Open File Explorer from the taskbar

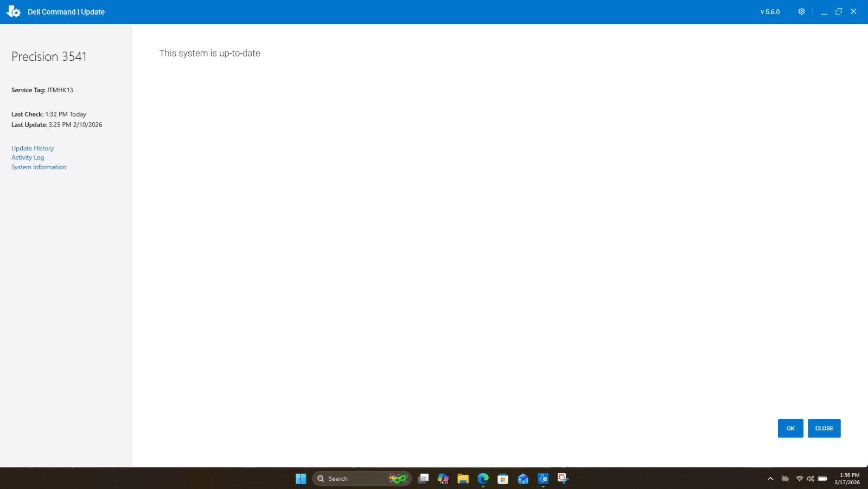pyautogui.click(x=463, y=479)
